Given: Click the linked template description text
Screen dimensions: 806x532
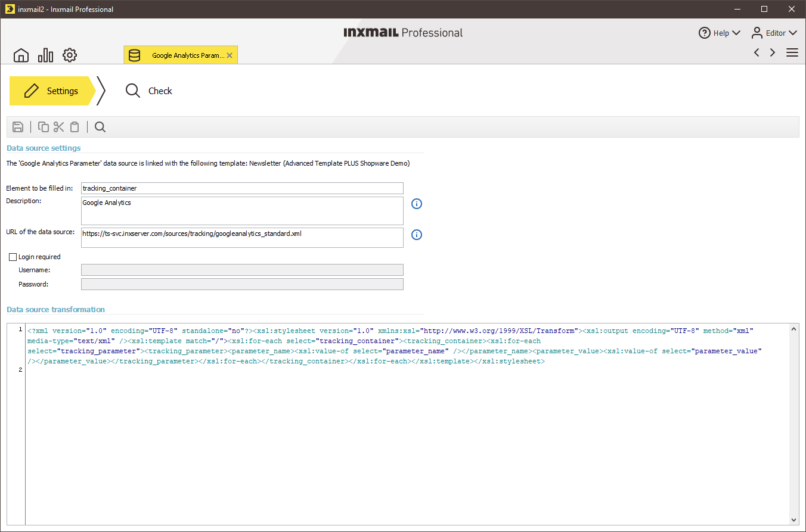Looking at the screenshot, I should click(208, 163).
